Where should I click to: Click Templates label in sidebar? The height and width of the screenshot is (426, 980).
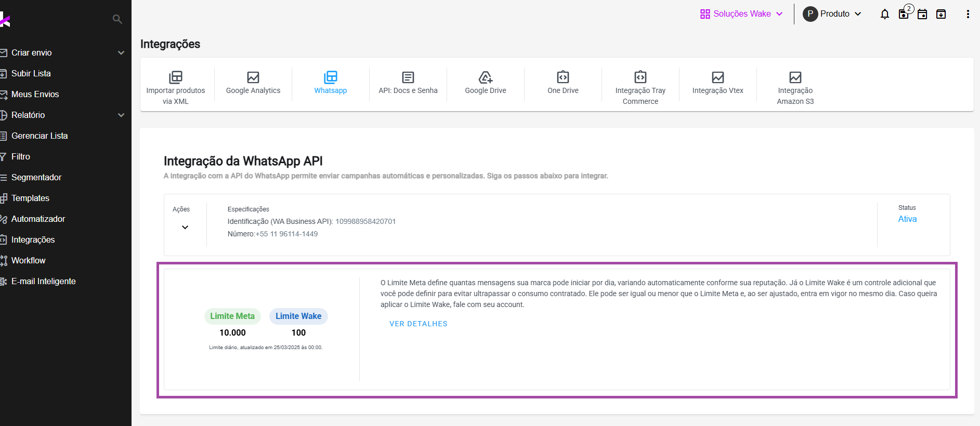tap(30, 198)
